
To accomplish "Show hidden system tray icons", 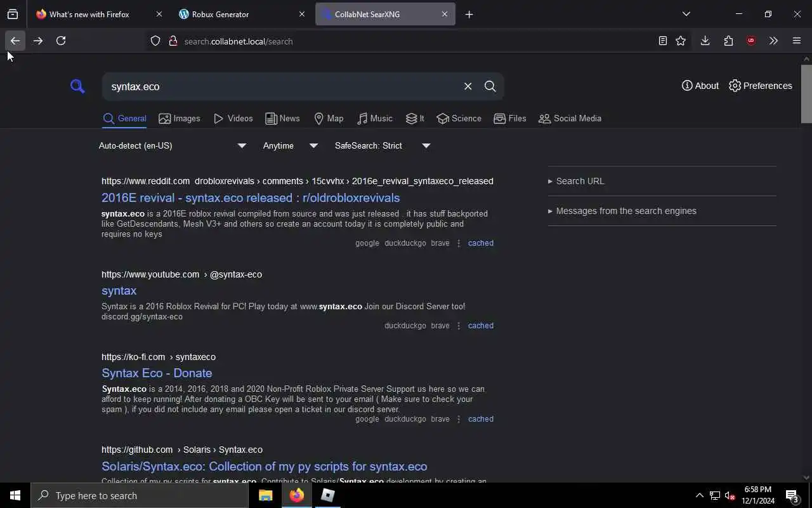I will 699,495.
